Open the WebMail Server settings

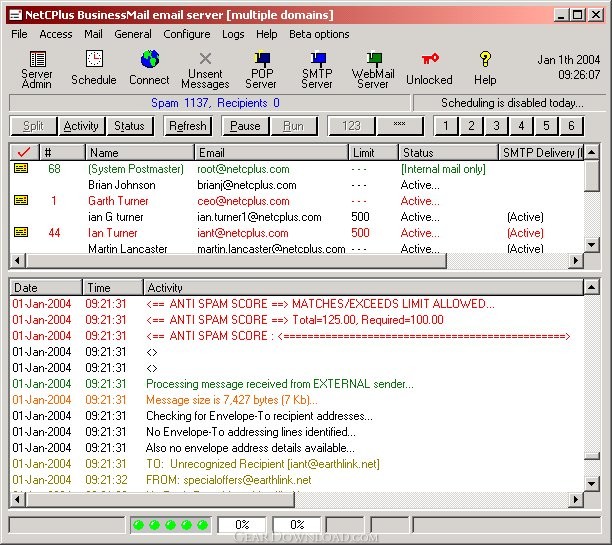[x=373, y=69]
